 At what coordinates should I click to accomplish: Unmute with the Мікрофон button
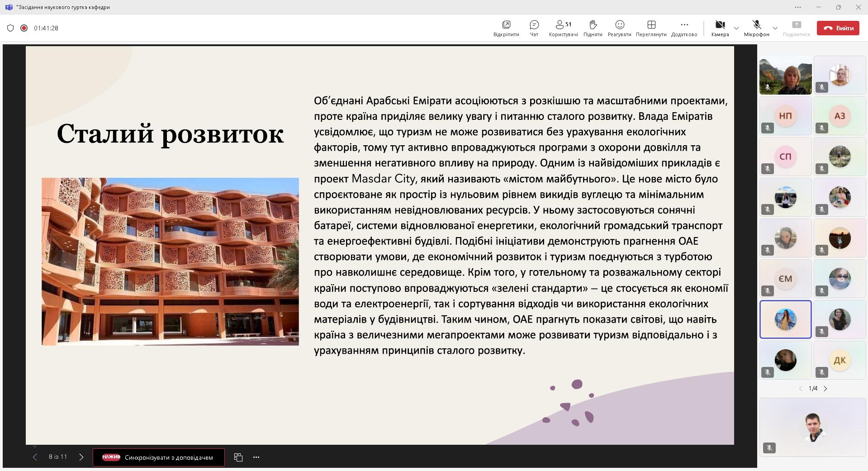[x=757, y=28]
